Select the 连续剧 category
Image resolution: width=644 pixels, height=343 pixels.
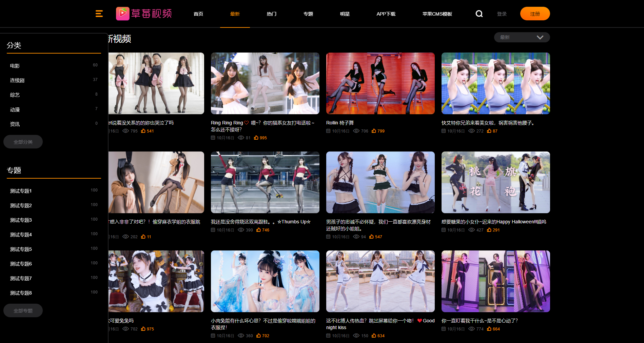pyautogui.click(x=17, y=80)
